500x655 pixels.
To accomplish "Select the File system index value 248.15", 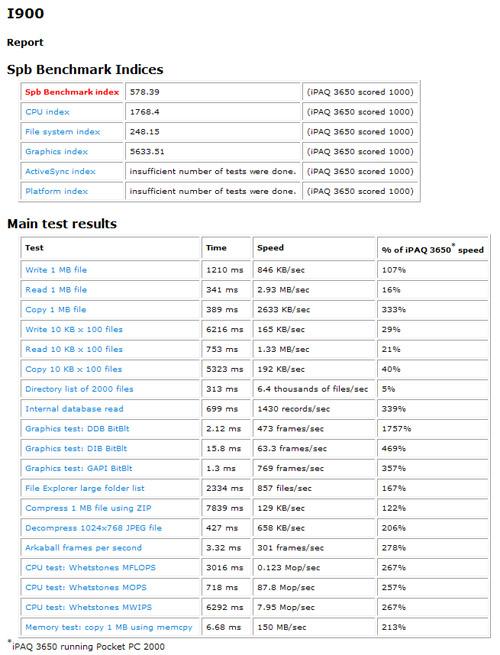I will (x=145, y=132).
